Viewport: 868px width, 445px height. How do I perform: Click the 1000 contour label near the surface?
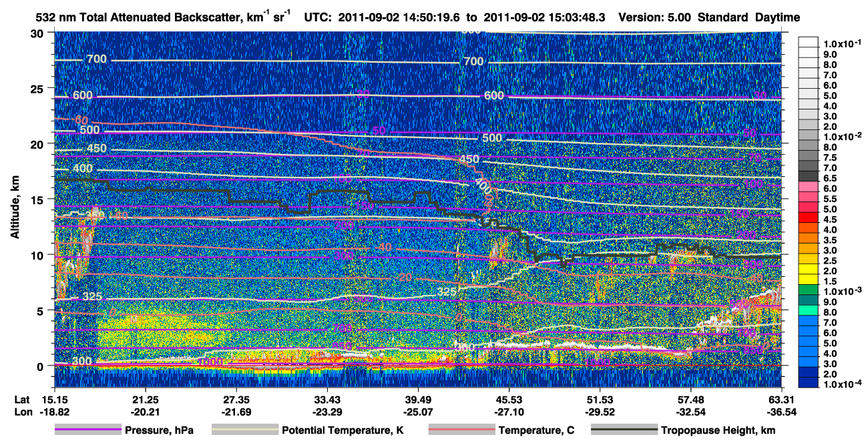(x=211, y=362)
